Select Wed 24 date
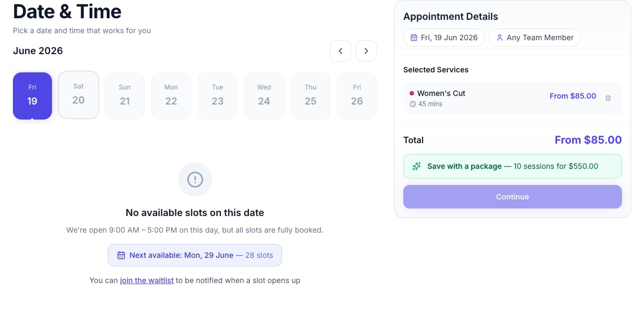Image resolution: width=644 pixels, height=312 pixels. point(264,95)
